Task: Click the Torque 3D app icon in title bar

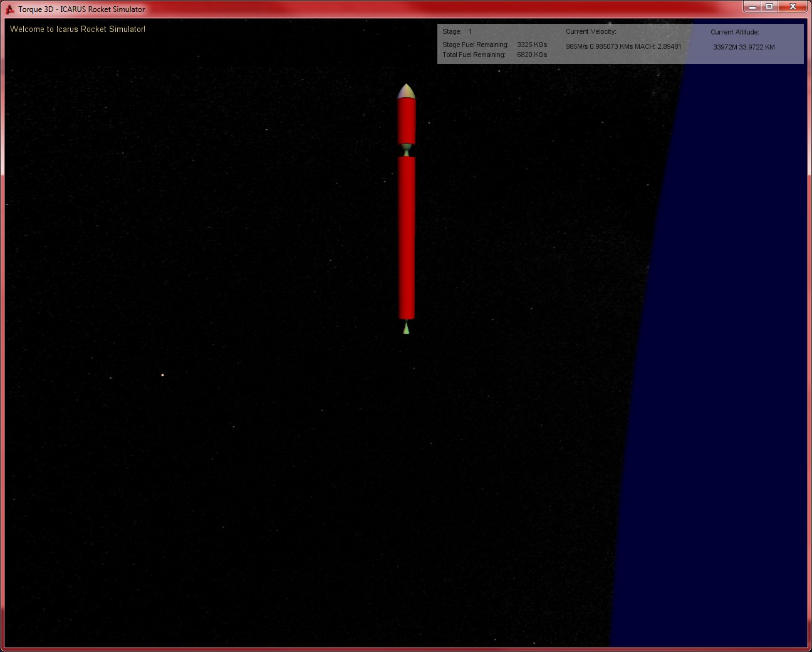Action: [9, 9]
